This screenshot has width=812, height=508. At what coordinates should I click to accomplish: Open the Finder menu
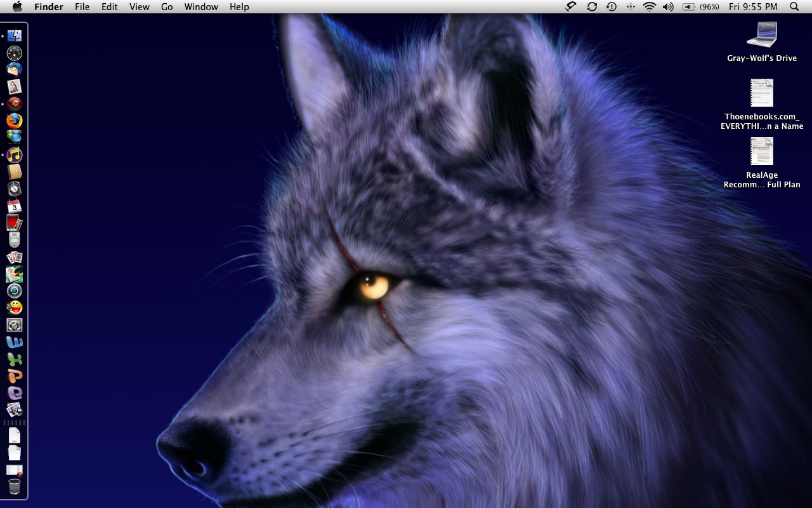(x=48, y=7)
